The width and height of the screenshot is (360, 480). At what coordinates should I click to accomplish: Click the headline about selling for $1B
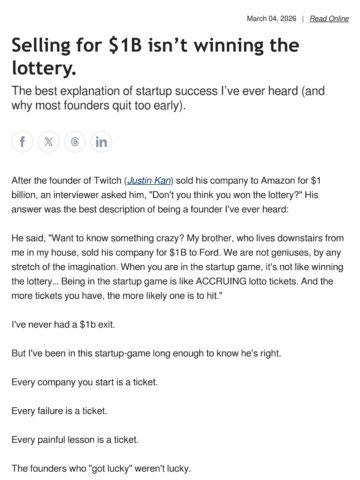155,56
